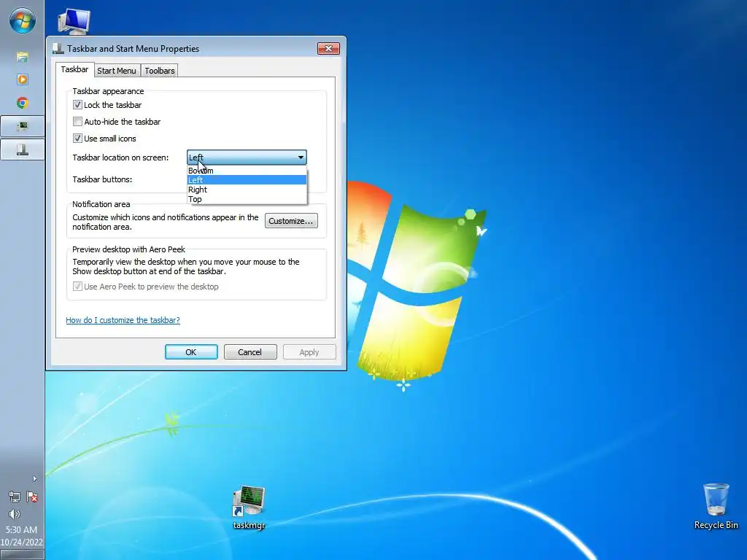Screen dimensions: 747x560
Task: Click the Apply button
Action: tap(309, 352)
